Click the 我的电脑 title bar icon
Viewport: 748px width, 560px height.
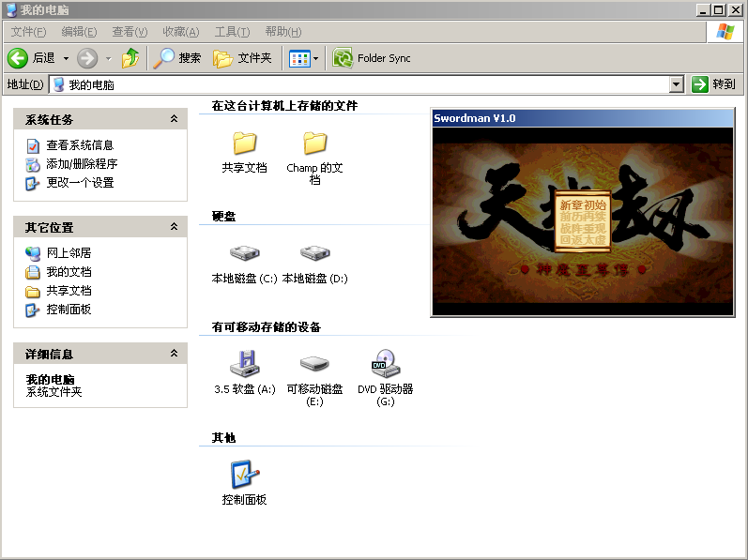click(11, 9)
